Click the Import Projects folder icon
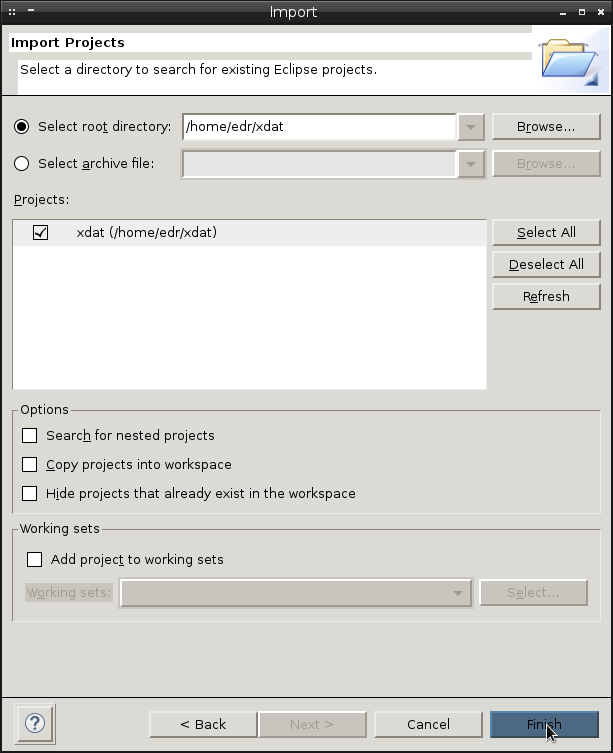Image resolution: width=613 pixels, height=753 pixels. [x=570, y=63]
